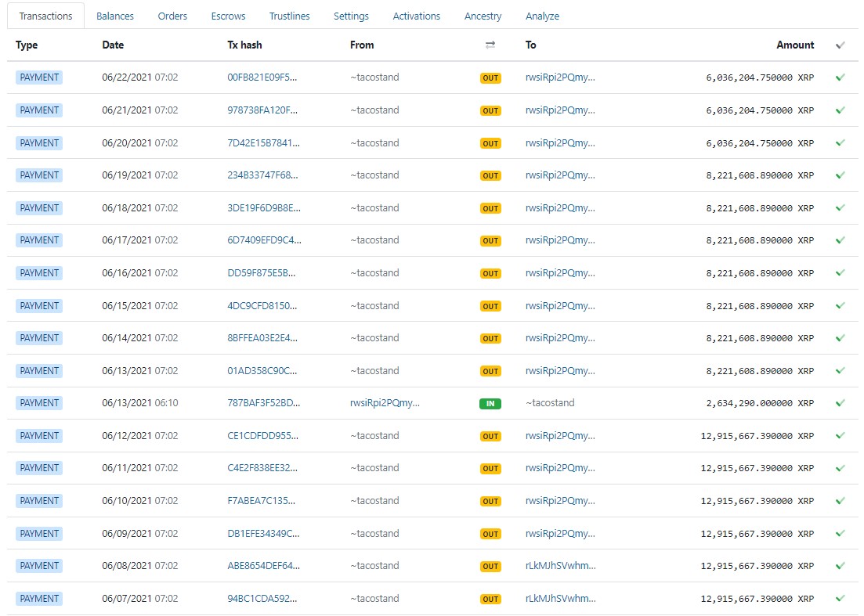
Task: Open transaction hash 978738FA120F...
Action: [262, 110]
